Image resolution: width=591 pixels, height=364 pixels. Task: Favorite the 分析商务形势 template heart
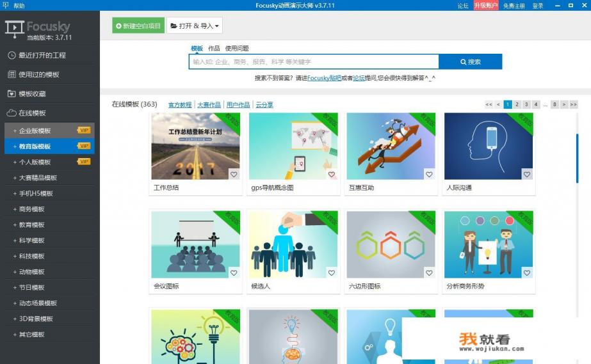coord(526,273)
